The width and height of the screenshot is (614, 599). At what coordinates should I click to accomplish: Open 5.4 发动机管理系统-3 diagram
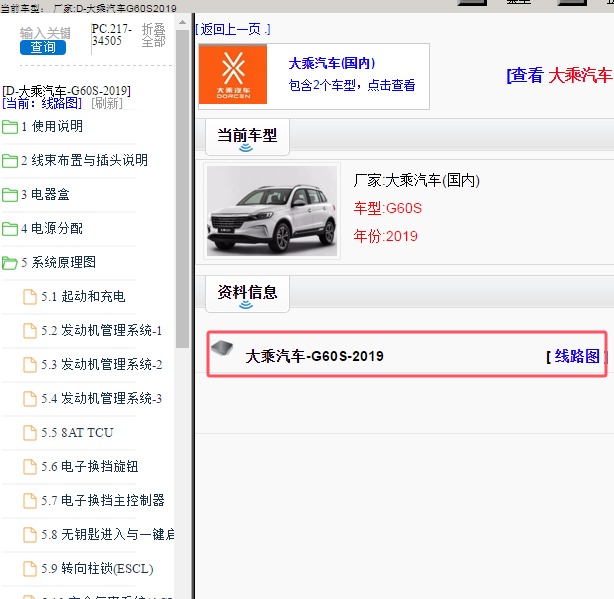(x=102, y=399)
